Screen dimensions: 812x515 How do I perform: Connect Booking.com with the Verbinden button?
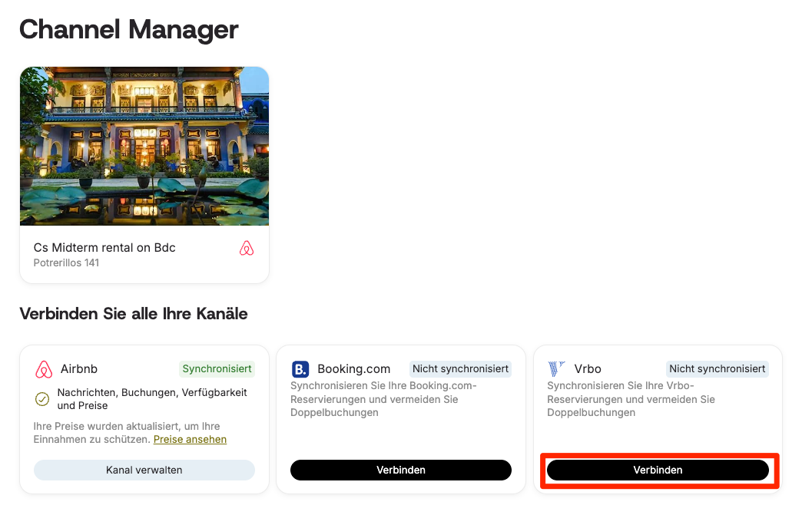coord(401,470)
